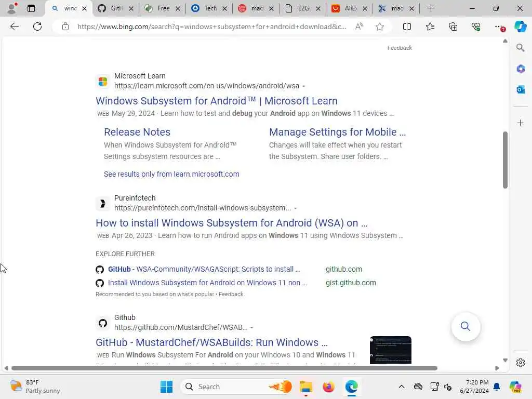Open the Microsoft Learn site name

tap(140, 76)
